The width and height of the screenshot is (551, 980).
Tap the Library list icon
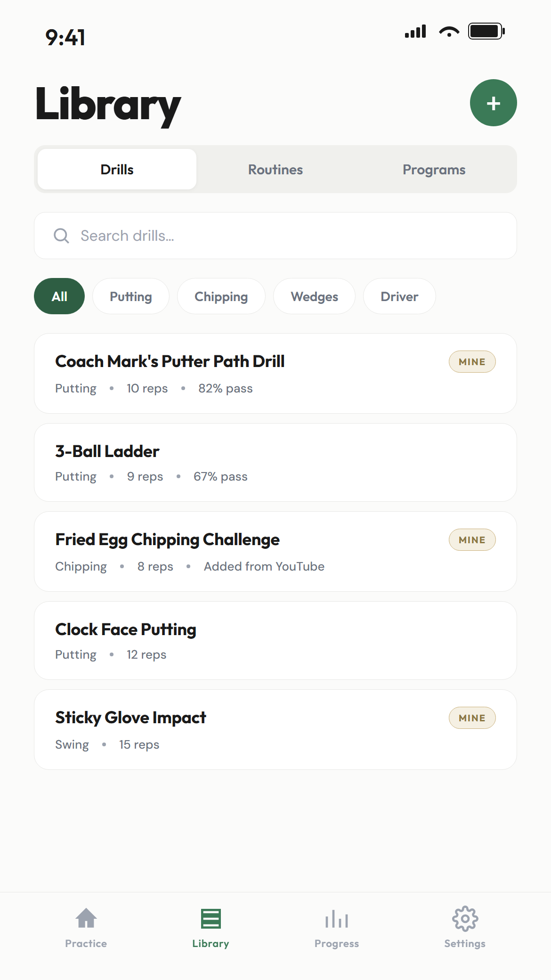coord(211,918)
